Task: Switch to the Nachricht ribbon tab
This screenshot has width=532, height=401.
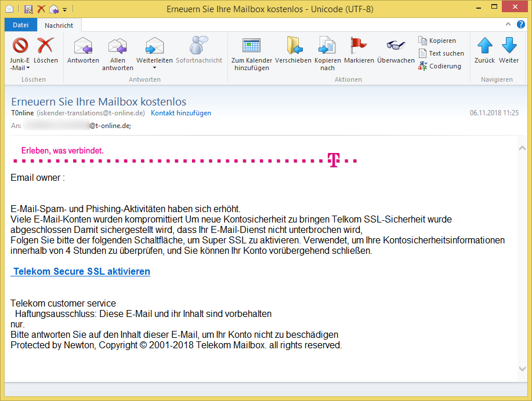Action: click(59, 25)
